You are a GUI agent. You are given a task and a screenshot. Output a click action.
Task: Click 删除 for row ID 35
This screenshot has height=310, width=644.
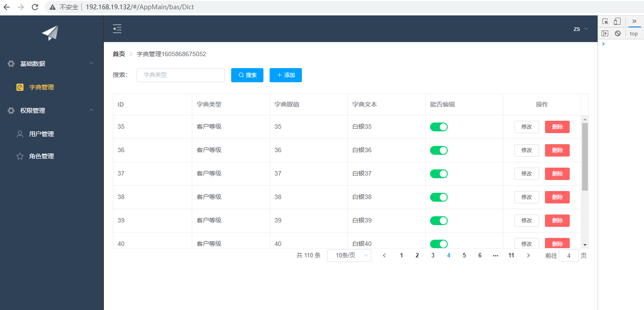[x=557, y=127]
